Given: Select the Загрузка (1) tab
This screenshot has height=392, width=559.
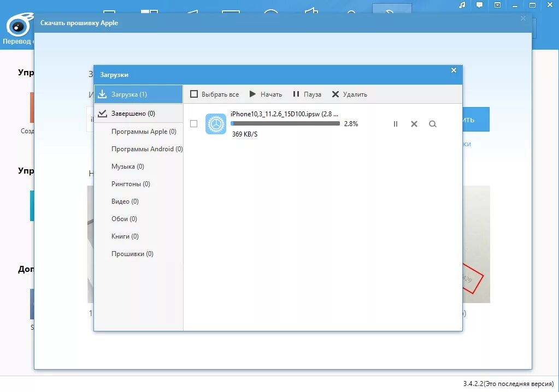Looking at the screenshot, I should (x=138, y=94).
